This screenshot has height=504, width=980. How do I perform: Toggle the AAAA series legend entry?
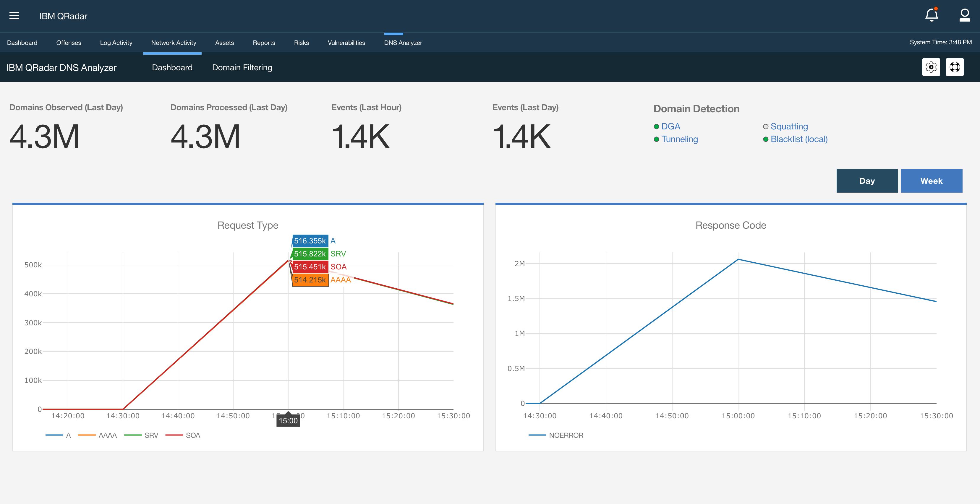(x=97, y=435)
